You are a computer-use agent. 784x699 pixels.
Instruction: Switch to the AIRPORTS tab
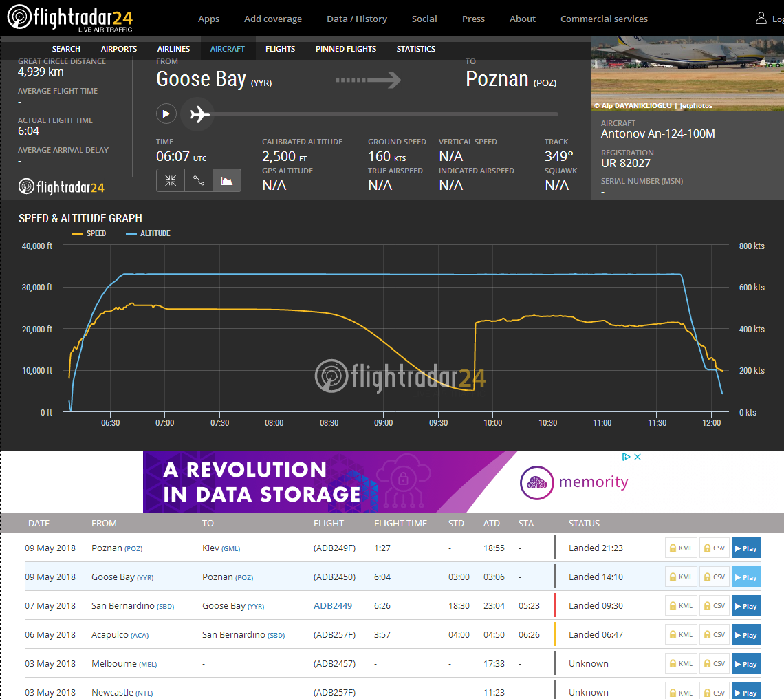118,49
